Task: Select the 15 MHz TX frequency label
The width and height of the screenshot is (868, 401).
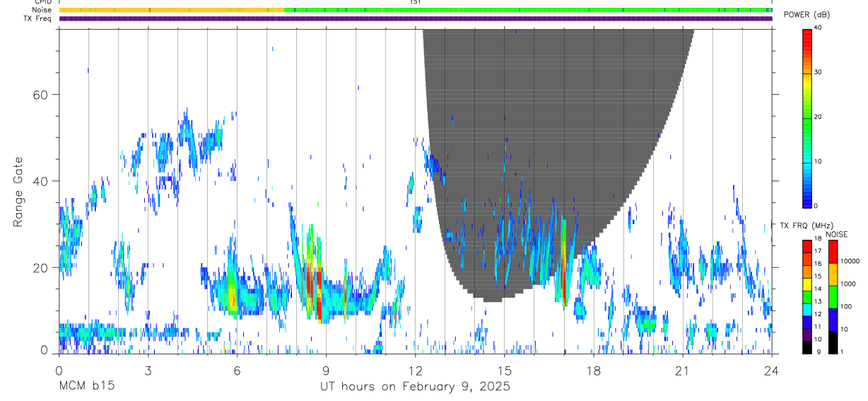Action: click(x=818, y=277)
